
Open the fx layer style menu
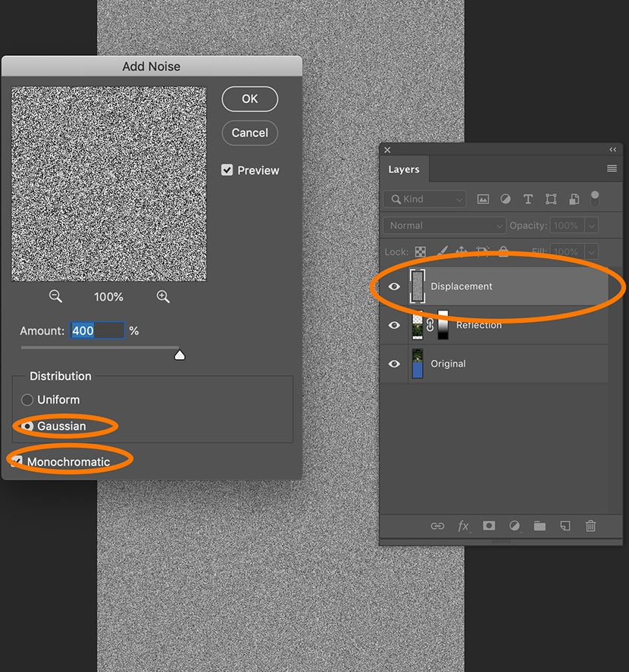point(463,526)
